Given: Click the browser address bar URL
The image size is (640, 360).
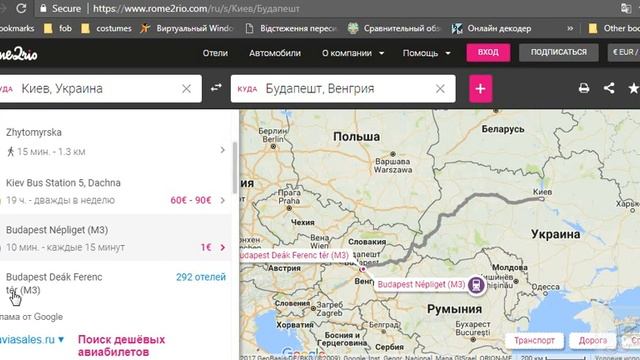Looking at the screenshot, I should click(x=196, y=8).
